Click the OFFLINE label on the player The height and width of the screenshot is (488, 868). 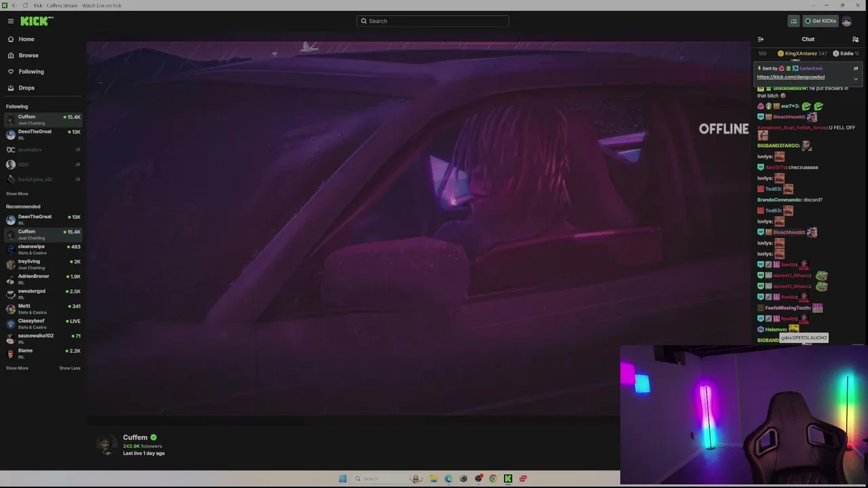[x=724, y=129]
